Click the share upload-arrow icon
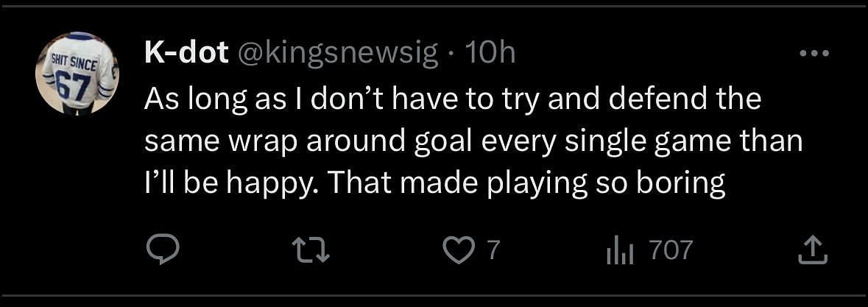This screenshot has height=307, width=868. (813, 251)
